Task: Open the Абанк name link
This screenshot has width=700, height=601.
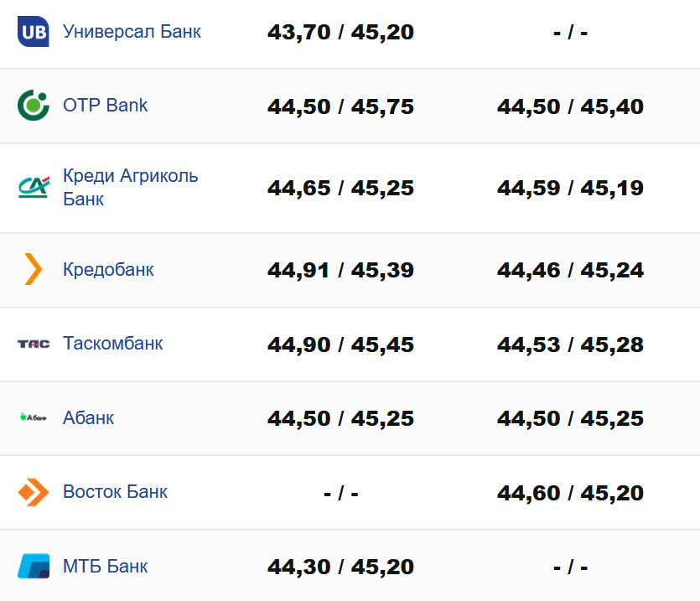Action: [88, 417]
